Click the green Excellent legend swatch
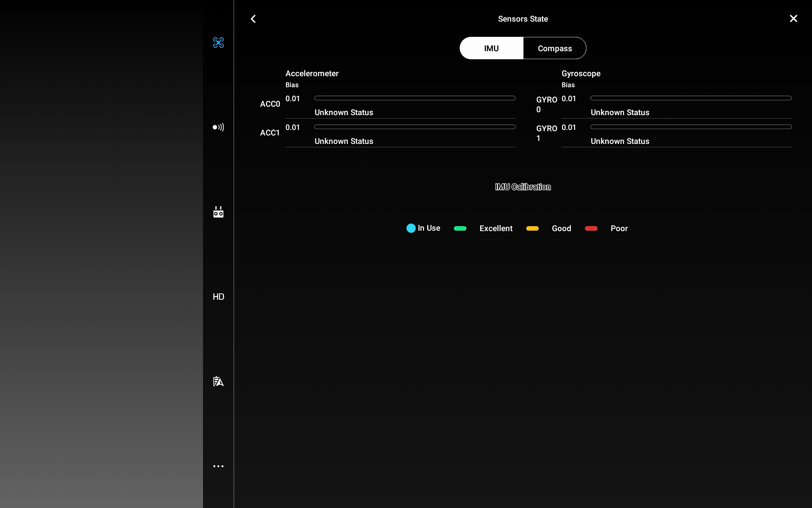 [x=460, y=228]
